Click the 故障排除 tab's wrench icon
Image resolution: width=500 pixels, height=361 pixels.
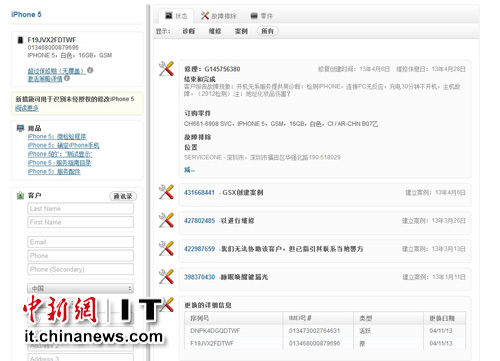pyautogui.click(x=205, y=15)
